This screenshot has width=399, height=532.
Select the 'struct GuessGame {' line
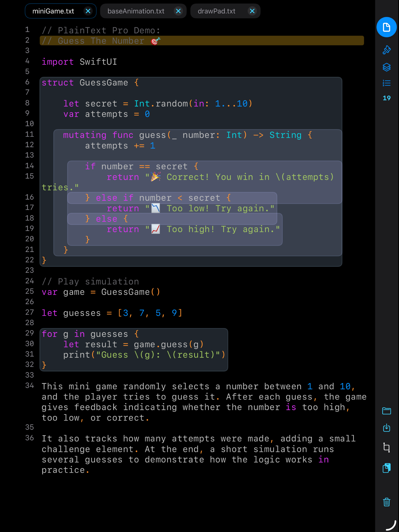click(x=90, y=83)
